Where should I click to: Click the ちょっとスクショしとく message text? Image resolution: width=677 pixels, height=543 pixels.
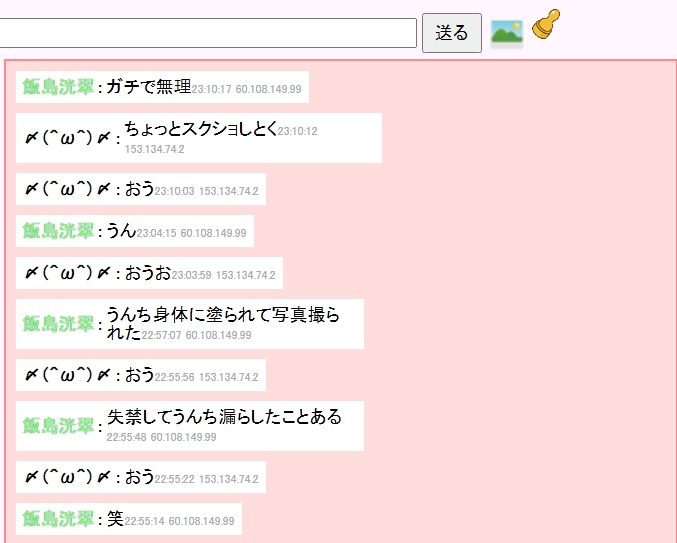click(200, 129)
